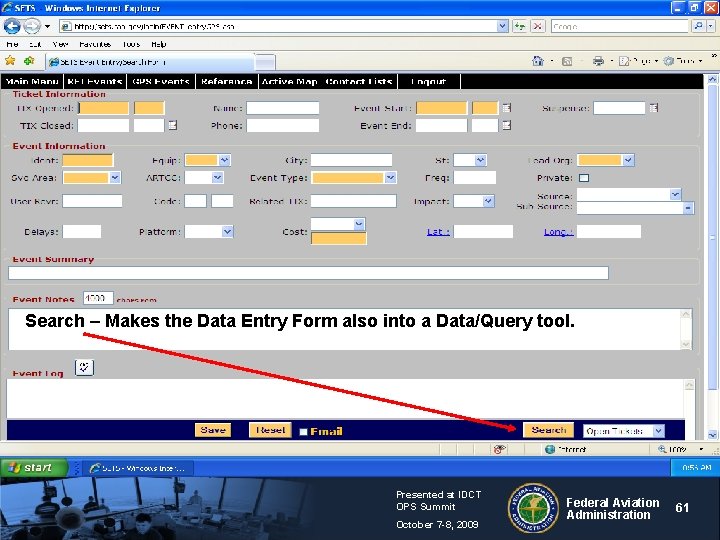This screenshot has width=720, height=540.
Task: Open the Main Menu tab
Action: (32, 81)
